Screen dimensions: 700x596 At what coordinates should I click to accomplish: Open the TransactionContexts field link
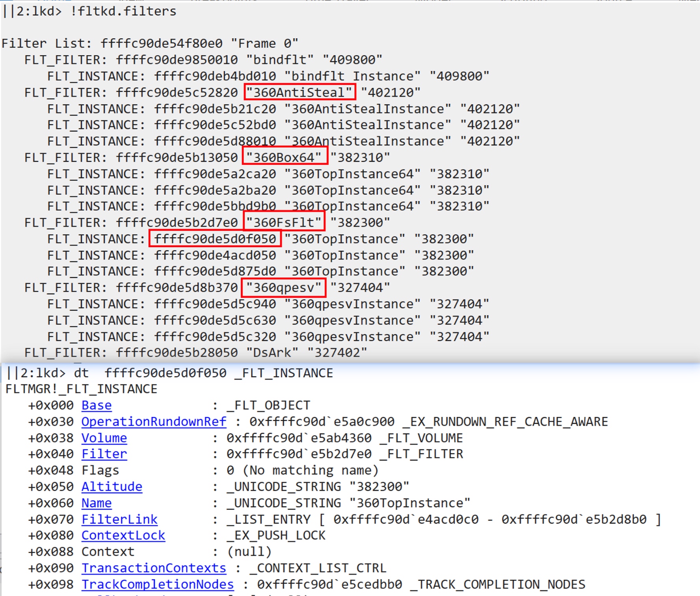pyautogui.click(x=154, y=568)
